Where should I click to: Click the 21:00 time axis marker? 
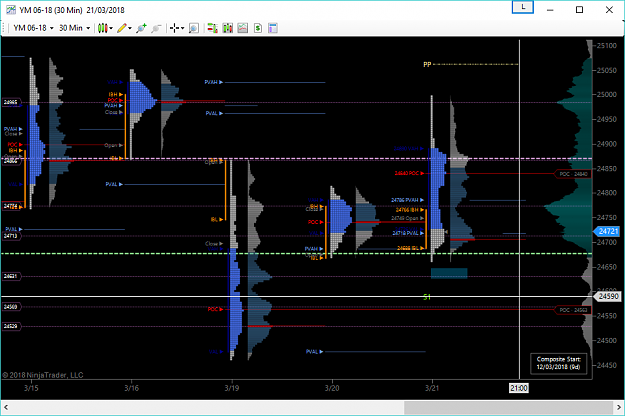(519, 388)
